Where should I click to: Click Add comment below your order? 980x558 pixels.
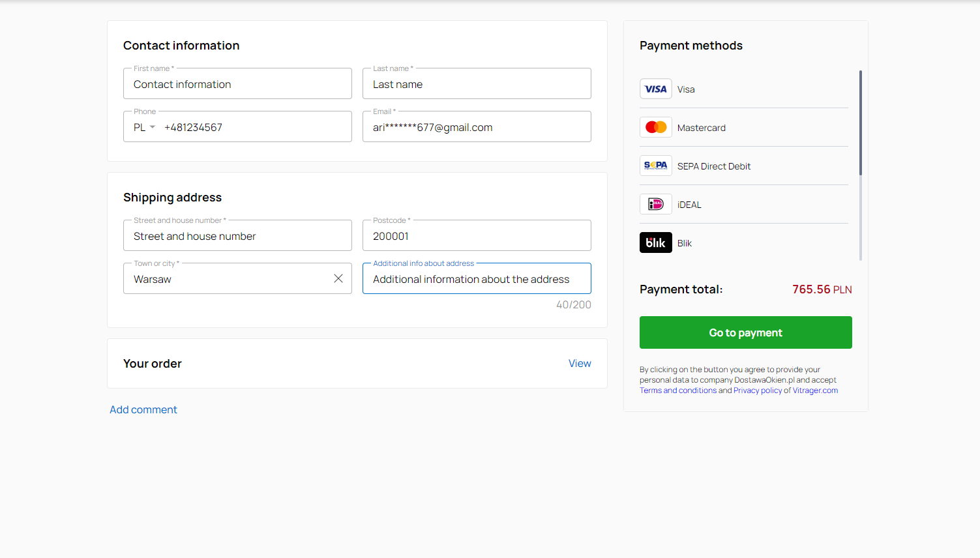(x=143, y=409)
